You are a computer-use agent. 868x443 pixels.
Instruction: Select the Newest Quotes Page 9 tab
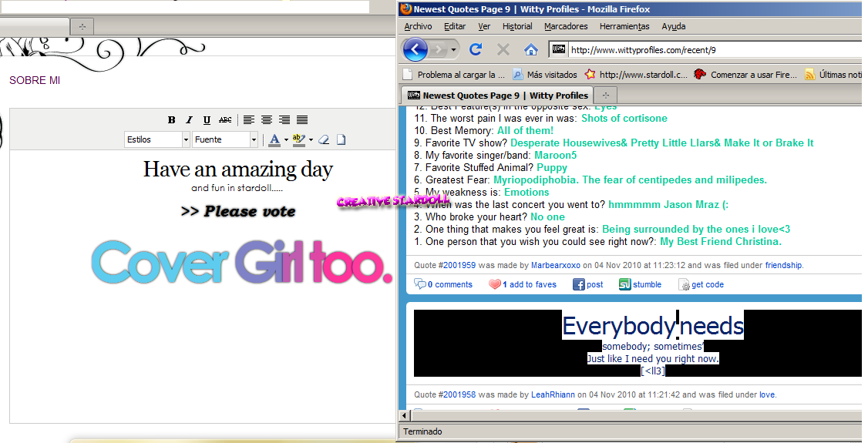pyautogui.click(x=497, y=95)
